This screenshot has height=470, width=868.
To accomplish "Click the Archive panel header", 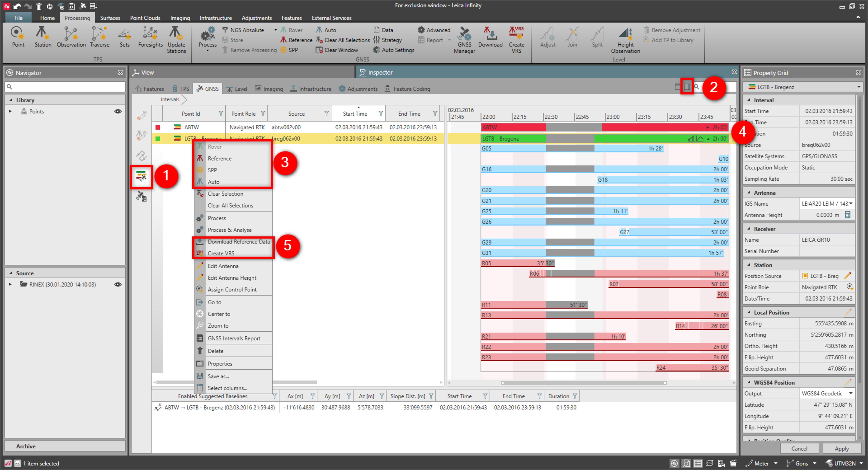I will (x=65, y=446).
